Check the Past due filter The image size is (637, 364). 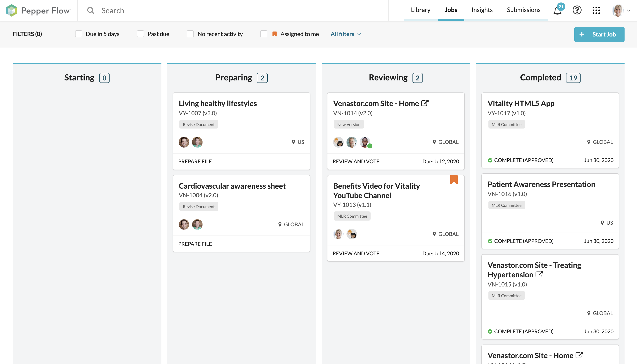140,34
